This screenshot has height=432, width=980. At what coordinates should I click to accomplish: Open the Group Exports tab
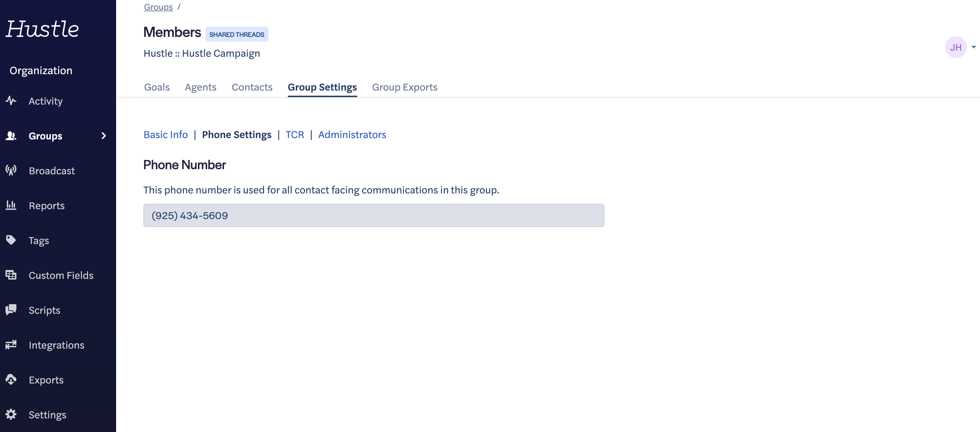pyautogui.click(x=405, y=87)
